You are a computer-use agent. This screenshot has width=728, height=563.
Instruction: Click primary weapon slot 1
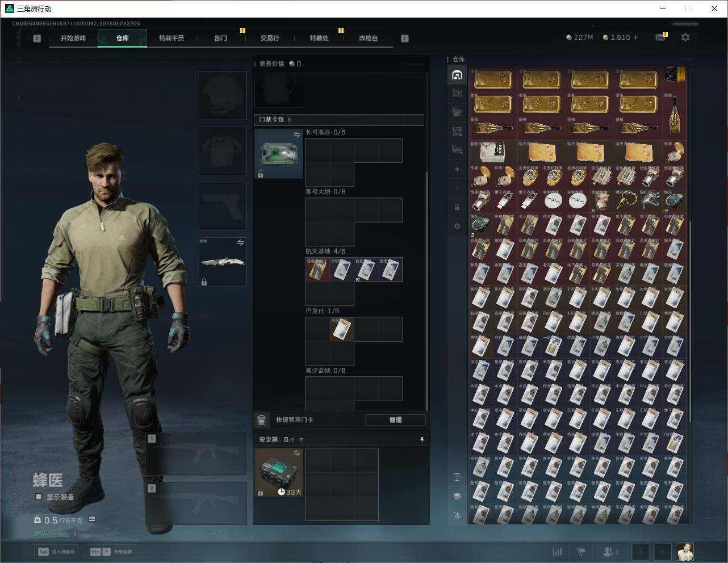pos(196,454)
